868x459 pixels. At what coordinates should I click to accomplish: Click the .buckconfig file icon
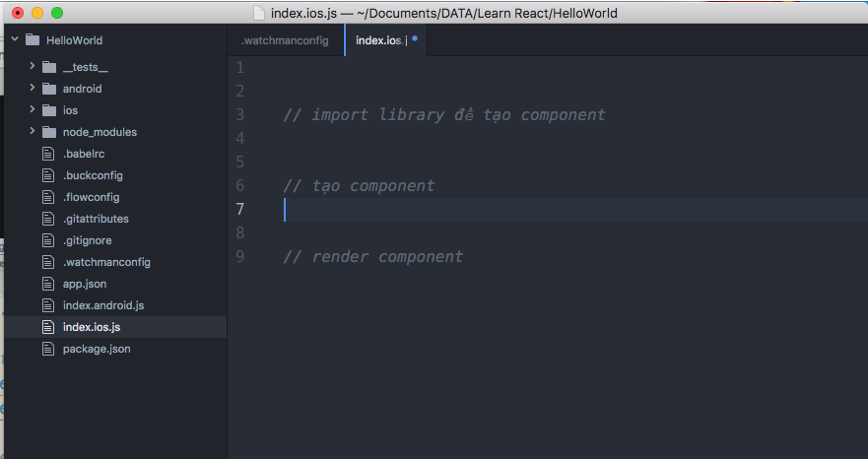pos(48,175)
